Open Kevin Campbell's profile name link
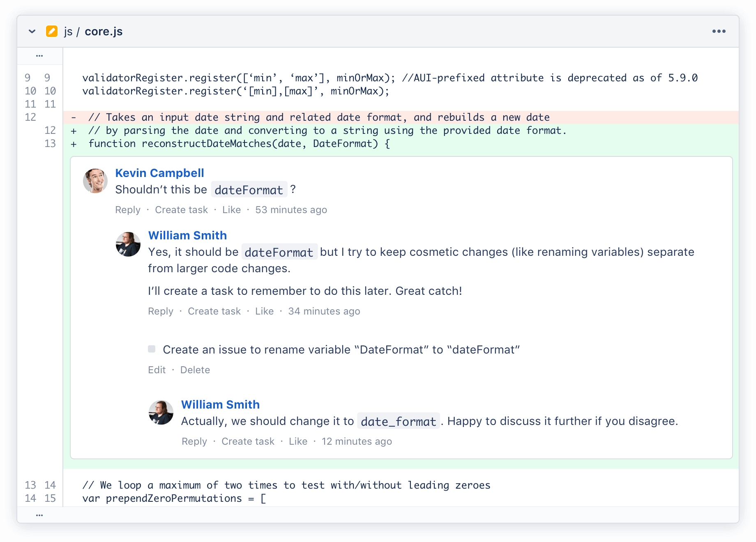 [x=159, y=173]
